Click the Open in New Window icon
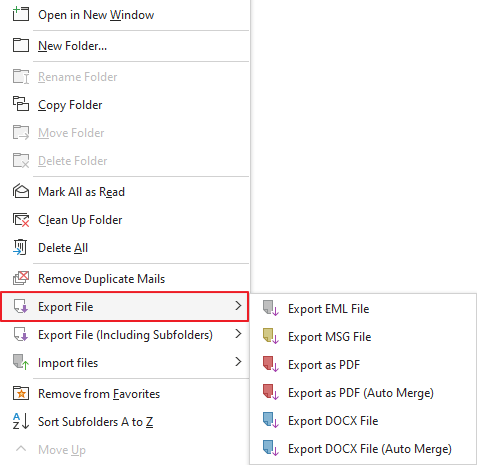Screen dimensions: 477x465 coord(21,14)
